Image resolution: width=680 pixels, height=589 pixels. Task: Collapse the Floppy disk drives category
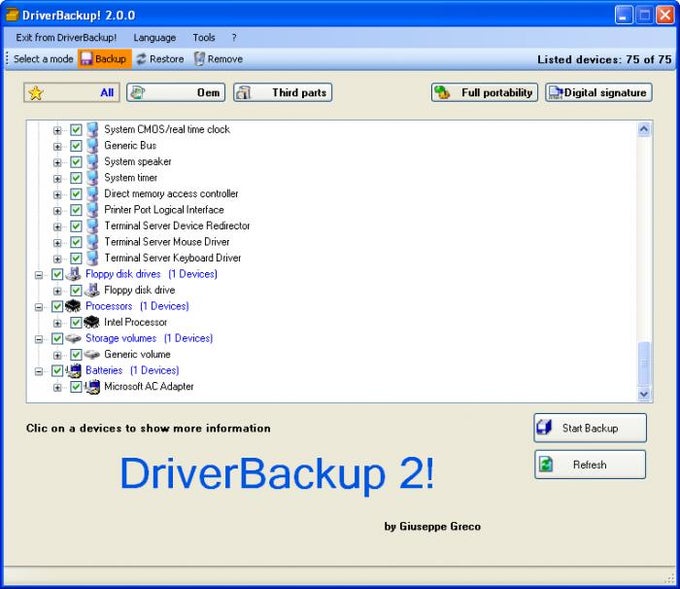pos(39,275)
